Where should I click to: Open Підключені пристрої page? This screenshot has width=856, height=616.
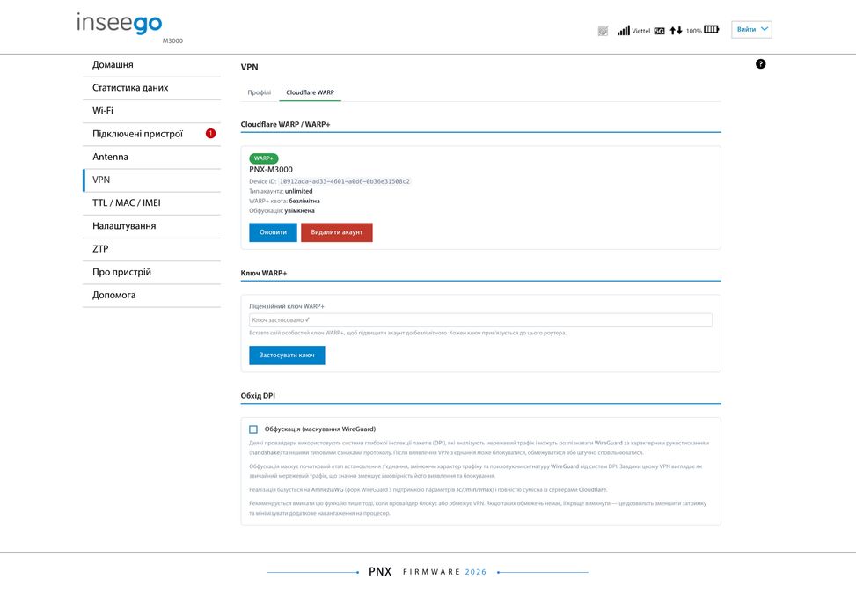(x=152, y=134)
